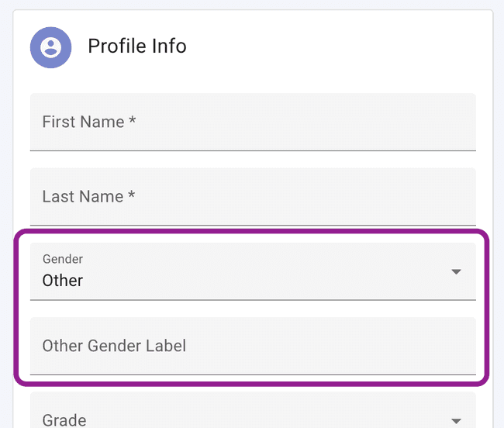
Task: Click the profile avatar icon
Action: point(50,47)
